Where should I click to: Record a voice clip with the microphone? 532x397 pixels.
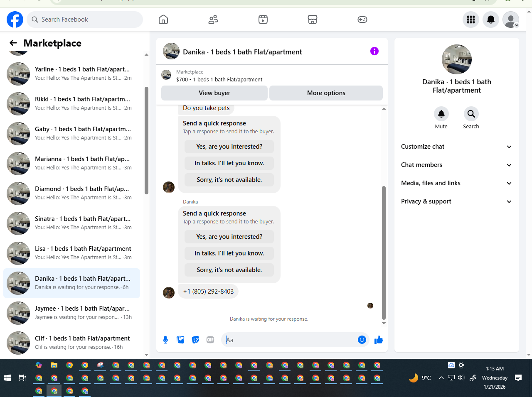pos(165,340)
